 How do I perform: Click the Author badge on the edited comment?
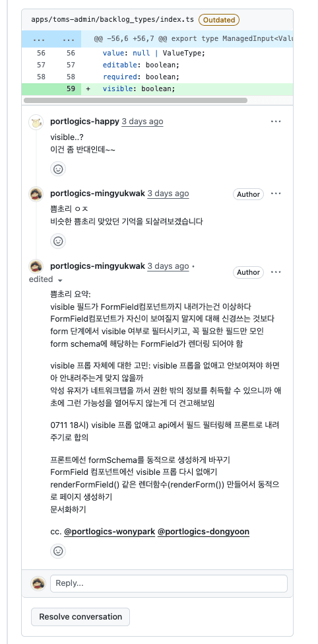(x=248, y=272)
